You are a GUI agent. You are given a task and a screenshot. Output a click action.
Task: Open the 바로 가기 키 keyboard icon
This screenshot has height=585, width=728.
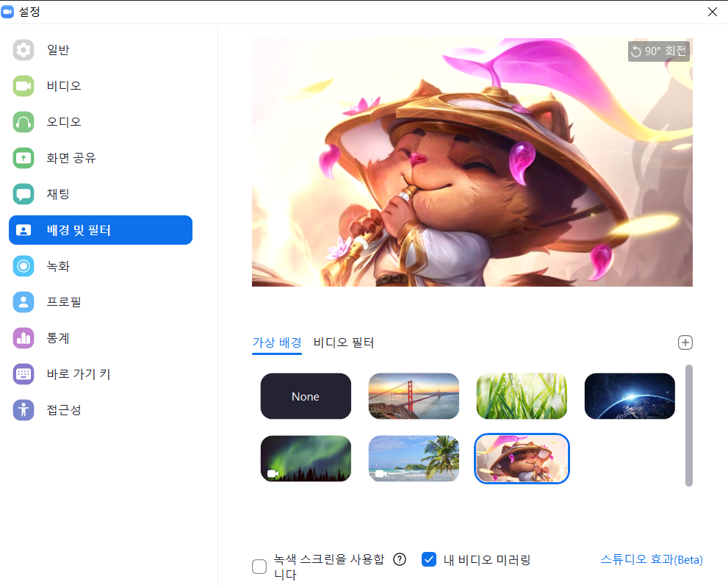(x=24, y=374)
